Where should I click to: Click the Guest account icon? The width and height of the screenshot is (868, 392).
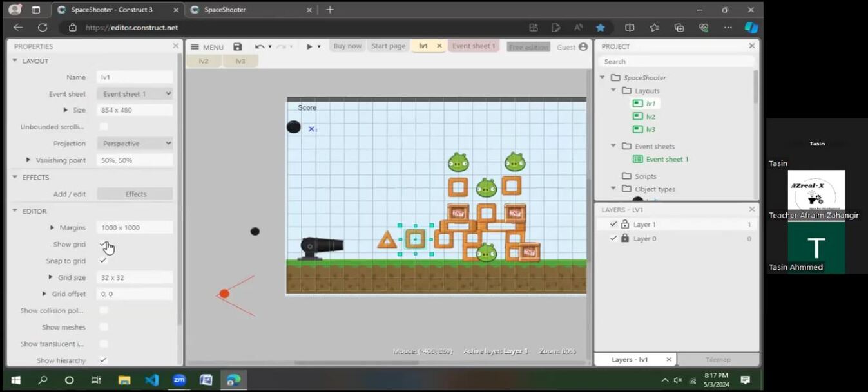point(583,47)
